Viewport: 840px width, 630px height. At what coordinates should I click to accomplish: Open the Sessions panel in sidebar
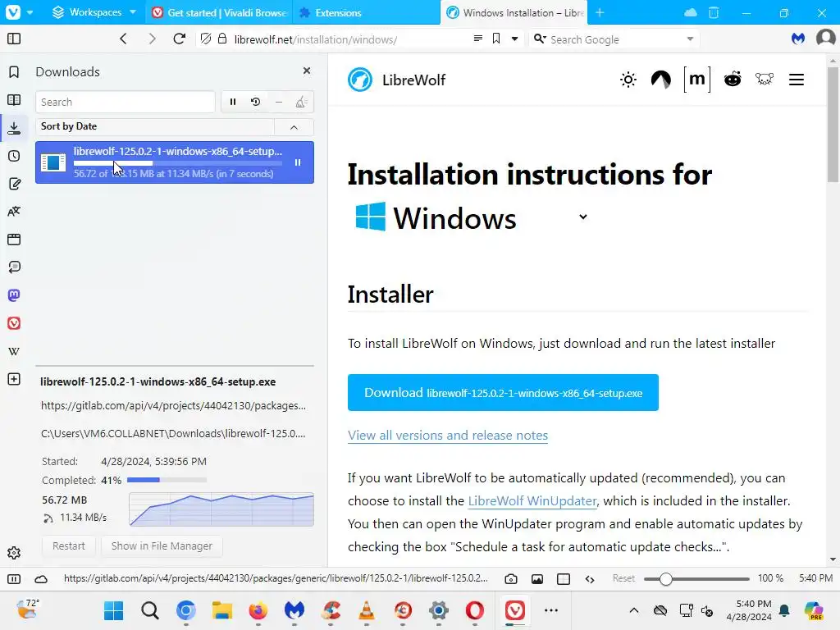pyautogui.click(x=14, y=267)
